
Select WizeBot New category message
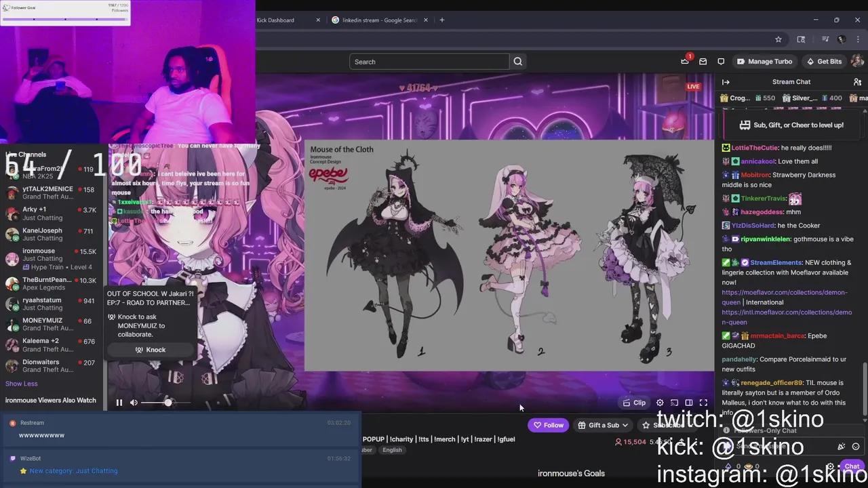(x=180, y=465)
